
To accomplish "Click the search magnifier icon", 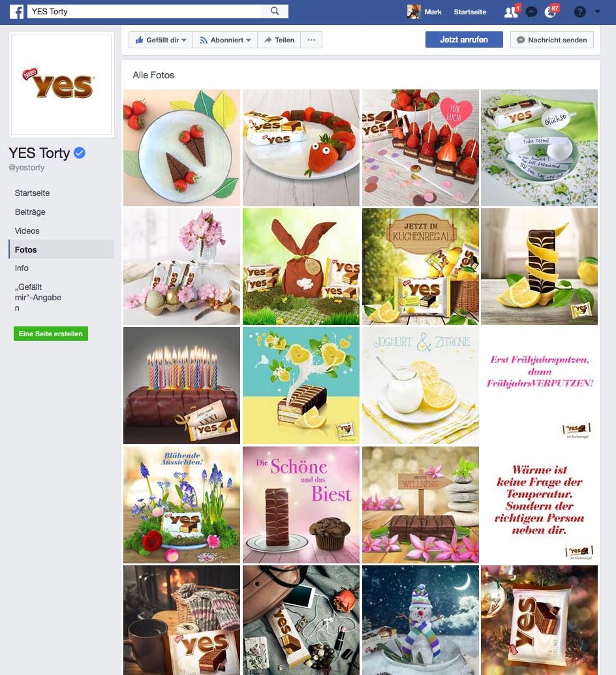I will [x=275, y=11].
